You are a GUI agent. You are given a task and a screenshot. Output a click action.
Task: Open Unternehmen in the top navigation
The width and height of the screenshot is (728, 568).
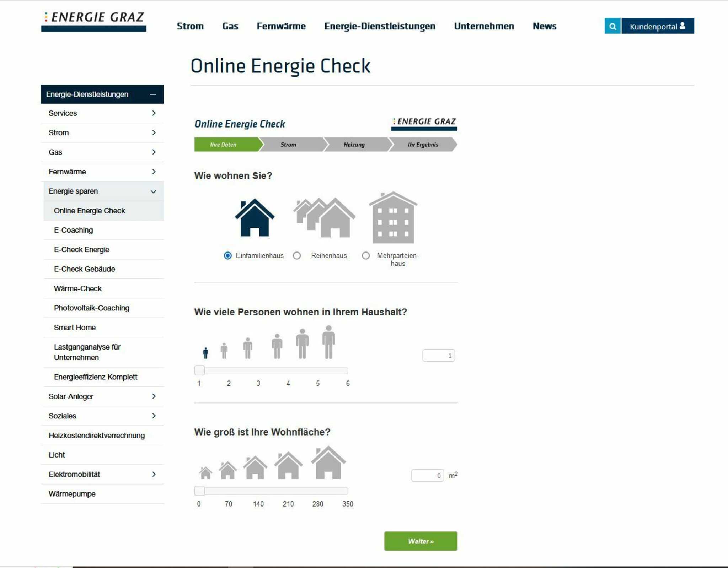click(x=484, y=26)
